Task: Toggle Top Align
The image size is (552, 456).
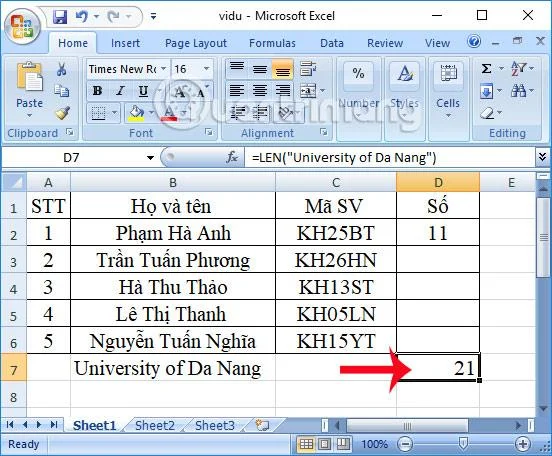Action: tap(237, 69)
